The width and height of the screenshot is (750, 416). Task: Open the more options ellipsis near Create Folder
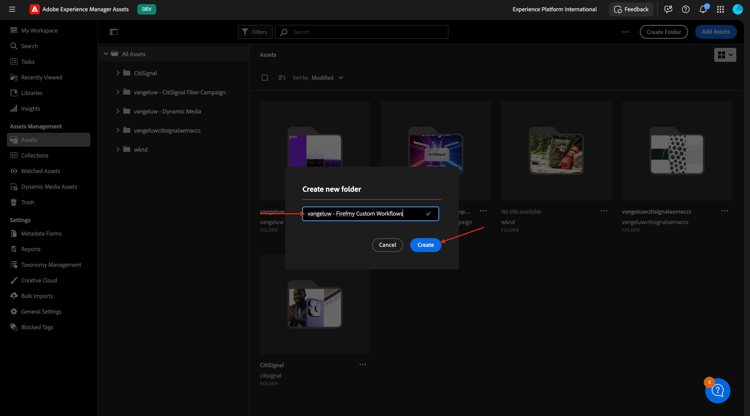(625, 32)
